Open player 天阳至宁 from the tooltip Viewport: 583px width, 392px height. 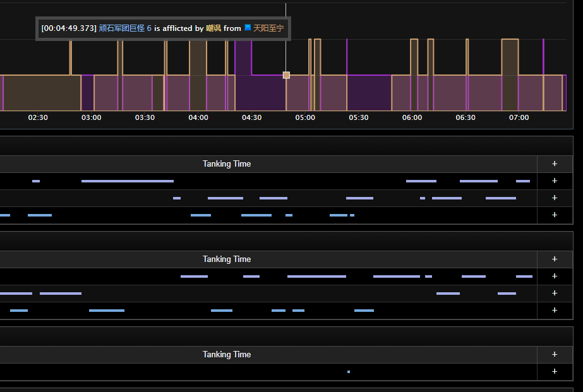[268, 28]
